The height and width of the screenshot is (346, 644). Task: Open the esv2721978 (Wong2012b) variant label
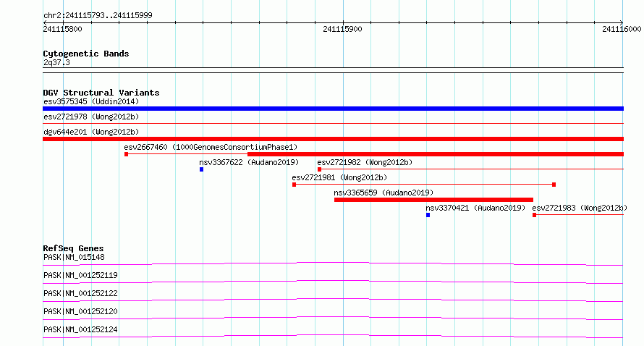[91, 117]
